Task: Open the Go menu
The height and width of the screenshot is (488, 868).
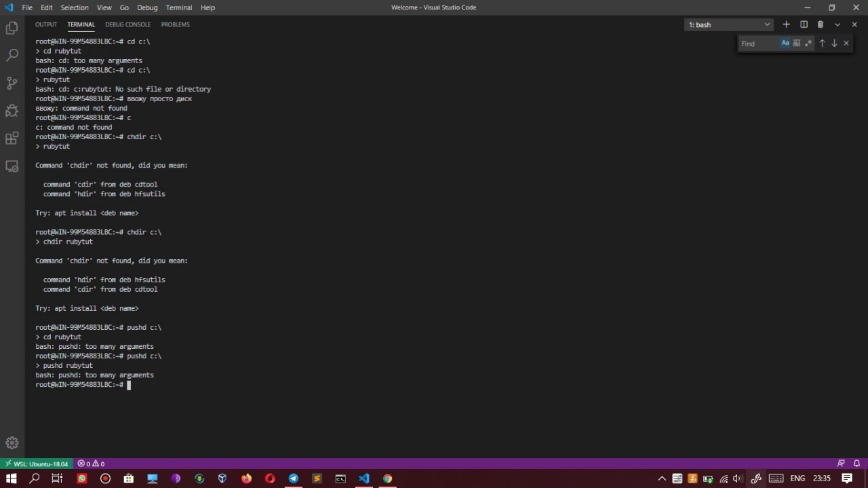Action: coord(124,7)
